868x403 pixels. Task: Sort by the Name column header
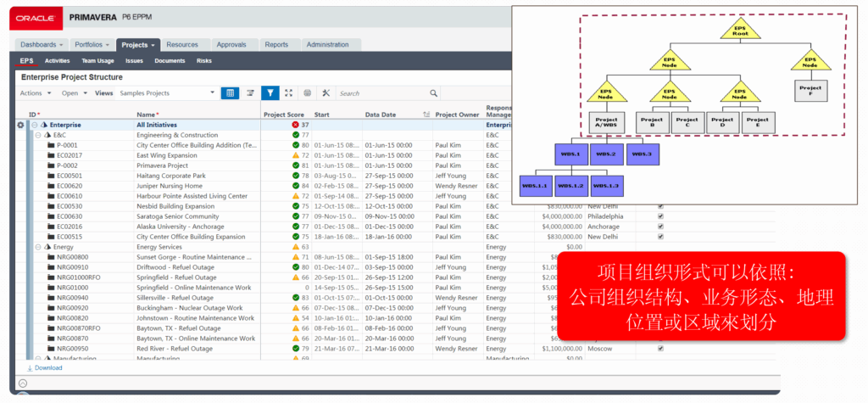click(x=147, y=115)
